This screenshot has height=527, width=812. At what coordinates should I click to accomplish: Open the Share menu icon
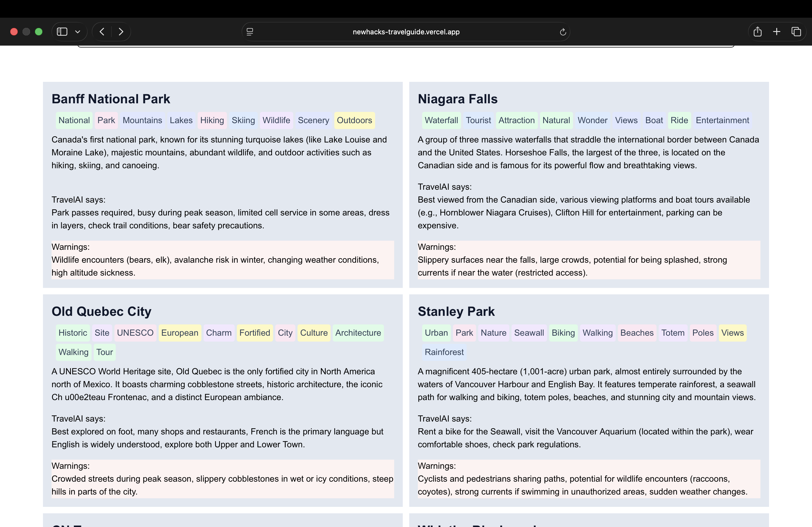(757, 32)
